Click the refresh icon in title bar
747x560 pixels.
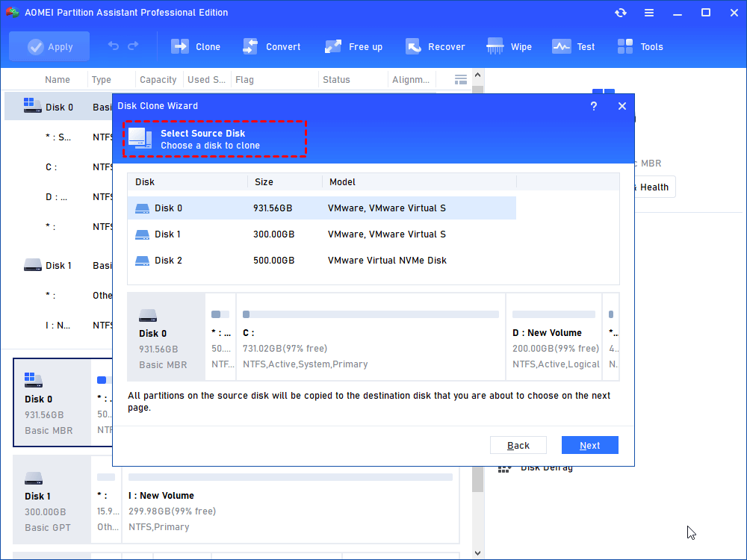point(621,13)
